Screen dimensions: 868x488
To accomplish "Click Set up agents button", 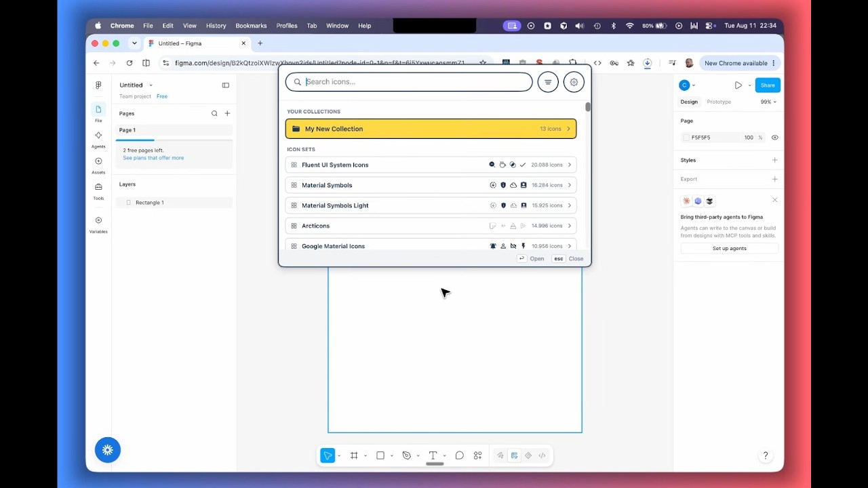I will [x=730, y=249].
